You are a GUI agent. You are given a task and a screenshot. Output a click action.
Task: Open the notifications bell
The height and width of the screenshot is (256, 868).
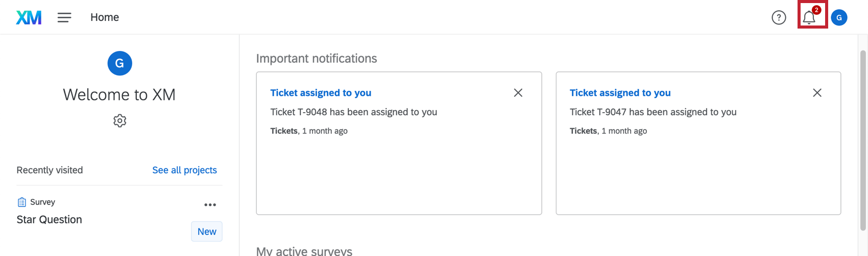[809, 18]
